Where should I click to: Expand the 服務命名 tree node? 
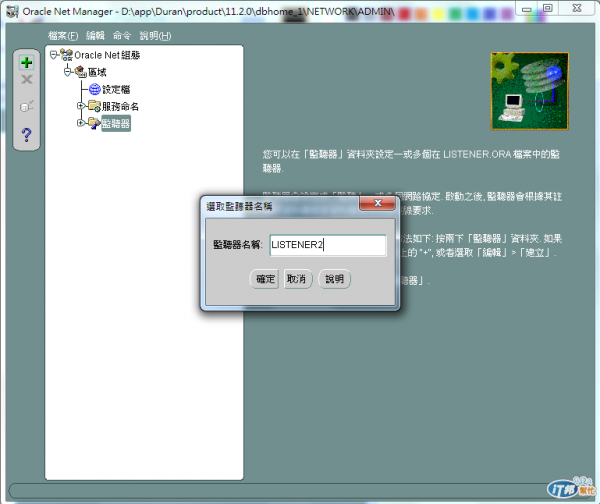pos(81,106)
